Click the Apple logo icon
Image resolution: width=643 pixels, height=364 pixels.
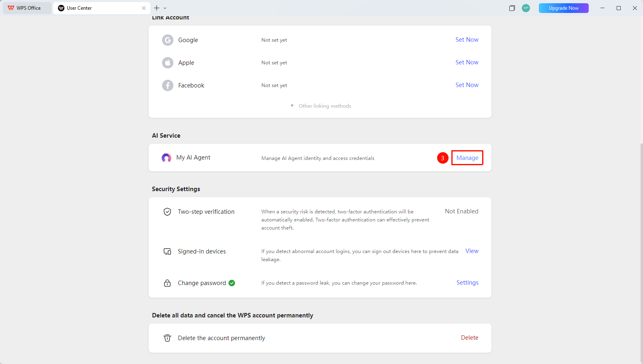168,63
